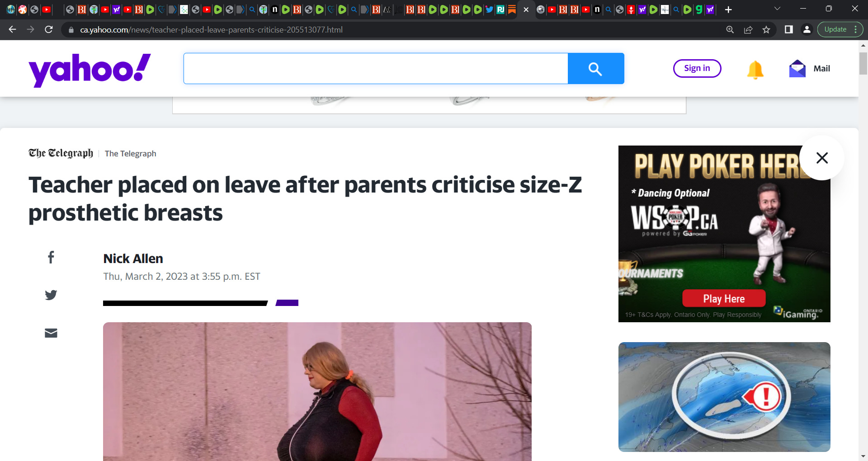Click the Play Here button in ad
868x461 pixels.
point(724,299)
